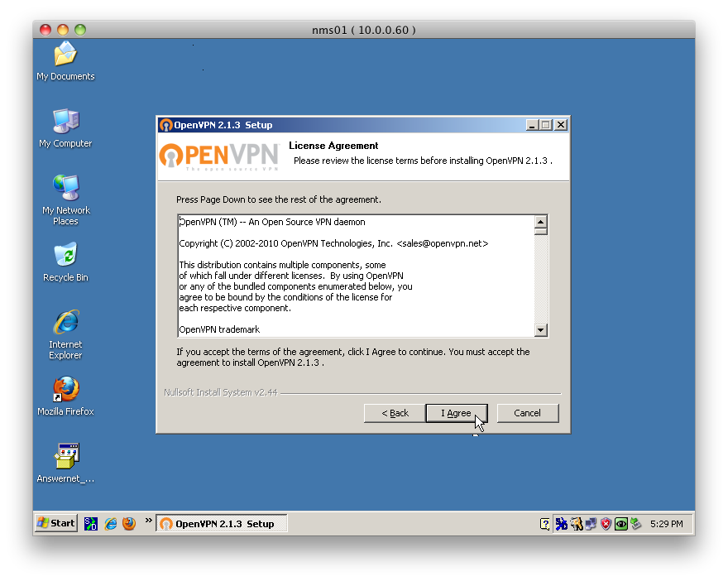Click the 'OpenVPN (TM) -- An Open Source VPN daemon' line
This screenshot has width=728, height=581.
[272, 222]
